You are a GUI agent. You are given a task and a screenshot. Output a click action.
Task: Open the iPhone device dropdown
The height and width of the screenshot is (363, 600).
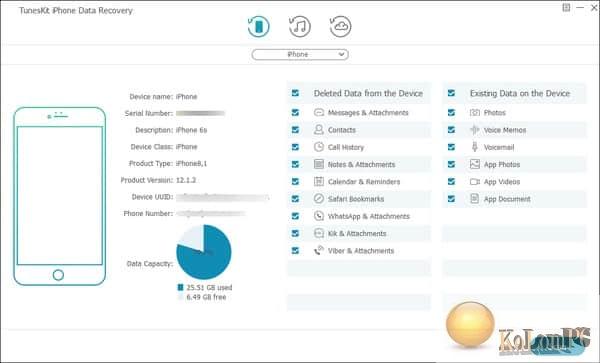(x=300, y=55)
